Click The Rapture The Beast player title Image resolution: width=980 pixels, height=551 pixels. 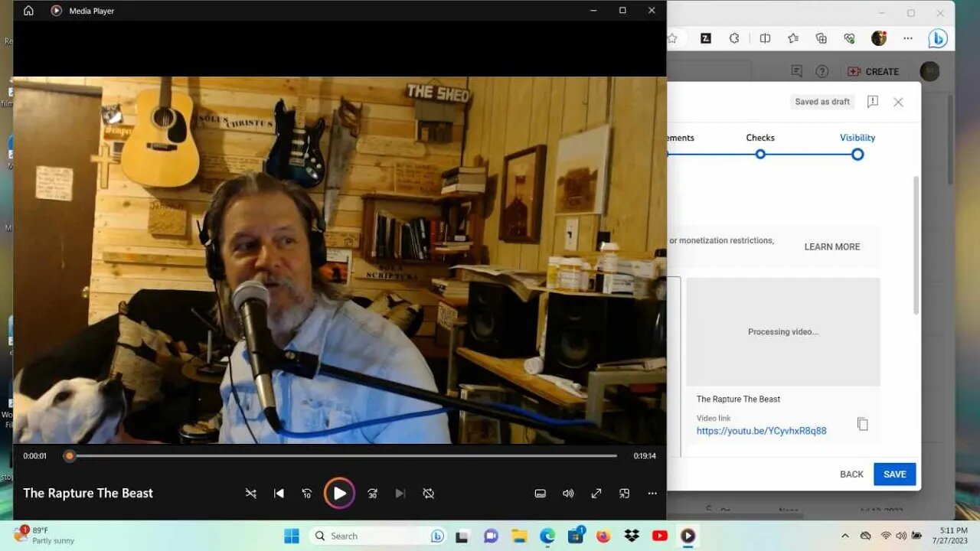88,494
